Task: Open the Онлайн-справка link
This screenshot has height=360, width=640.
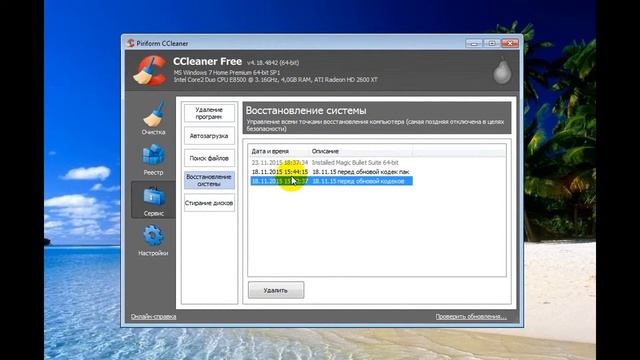Action: pyautogui.click(x=153, y=316)
